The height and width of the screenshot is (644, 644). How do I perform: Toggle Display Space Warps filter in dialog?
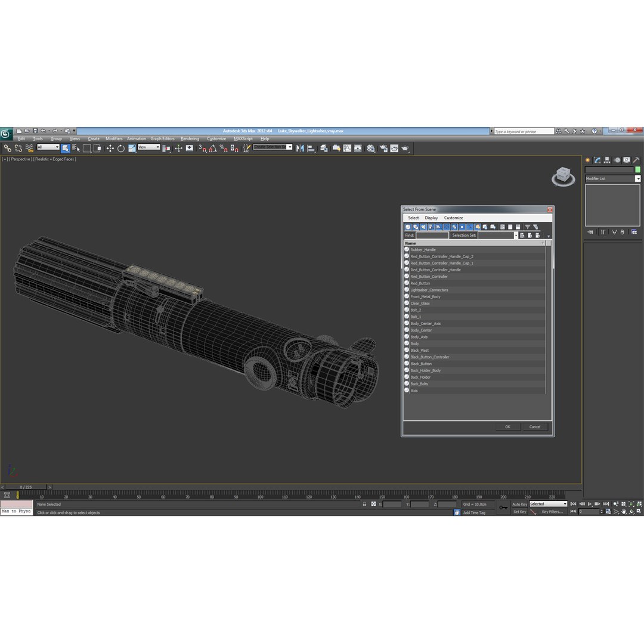click(x=447, y=227)
